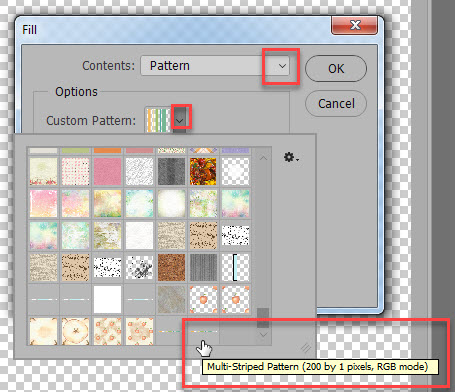Select the gray vertical striped pattern
This screenshot has width=455, height=392.
203,267
